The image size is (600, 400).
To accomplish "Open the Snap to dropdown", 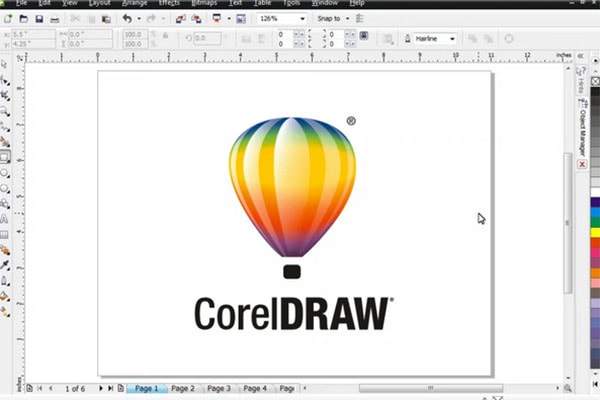I will 347,18.
